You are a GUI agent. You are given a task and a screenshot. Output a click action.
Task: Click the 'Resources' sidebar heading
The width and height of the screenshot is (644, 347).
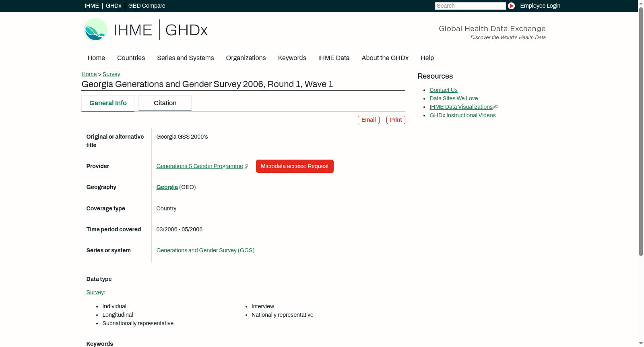point(435,76)
